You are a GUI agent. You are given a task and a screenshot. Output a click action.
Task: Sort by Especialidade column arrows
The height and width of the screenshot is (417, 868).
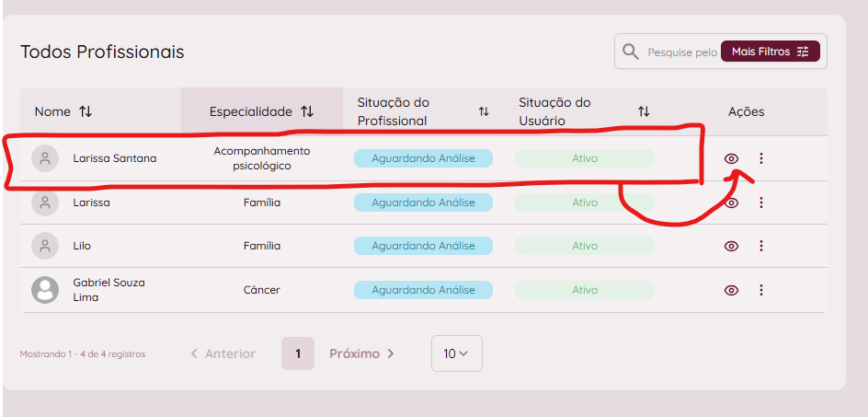pos(307,111)
